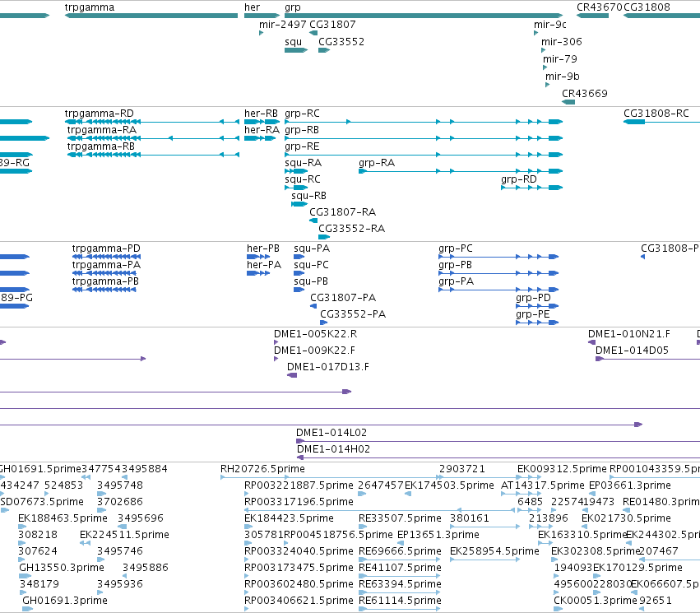Select transcript squ-RA
The image size is (700, 613).
click(296, 171)
